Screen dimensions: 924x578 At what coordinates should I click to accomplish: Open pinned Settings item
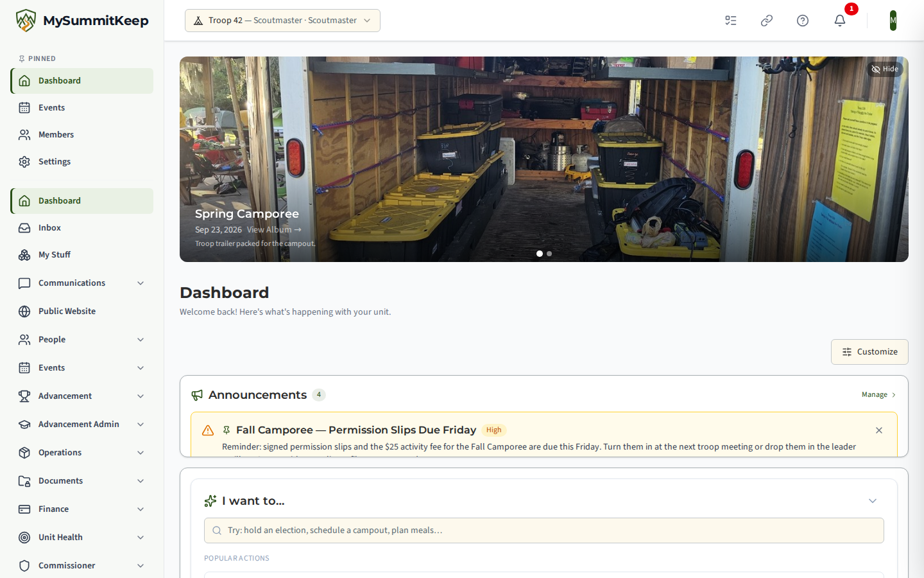pyautogui.click(x=81, y=162)
